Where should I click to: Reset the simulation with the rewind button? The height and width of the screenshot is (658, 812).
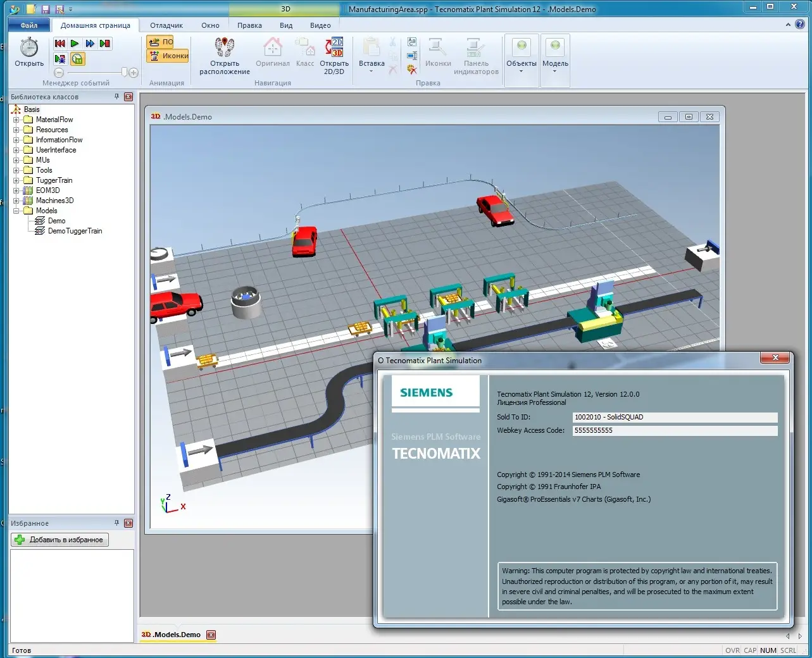[x=59, y=43]
